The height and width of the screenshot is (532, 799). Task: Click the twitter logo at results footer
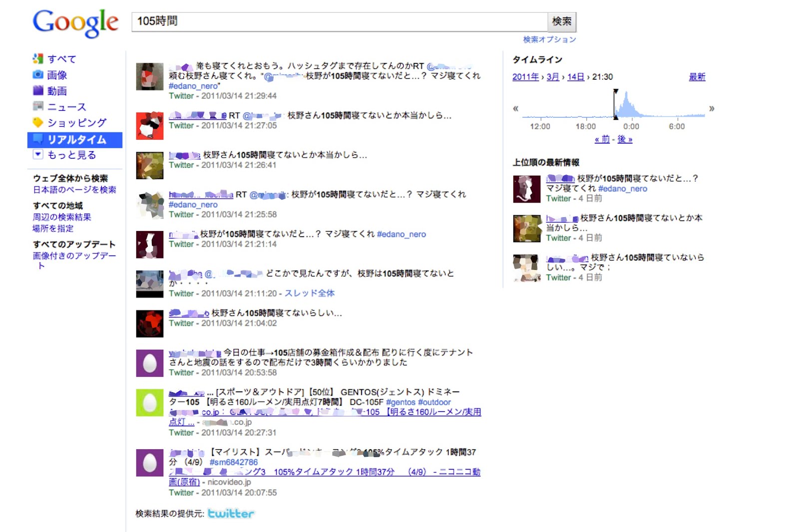[231, 514]
